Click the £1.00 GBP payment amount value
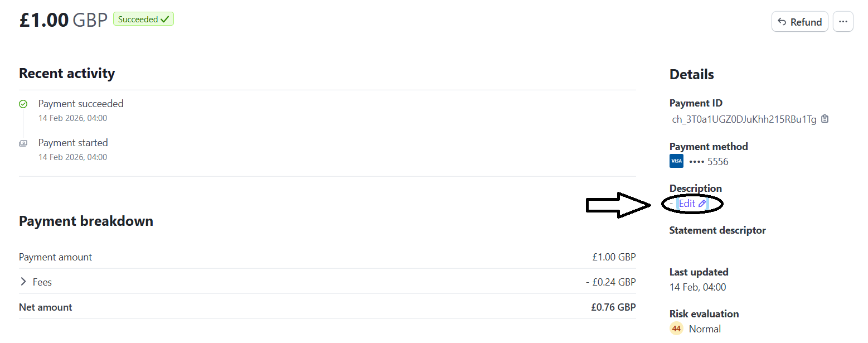 pos(614,257)
